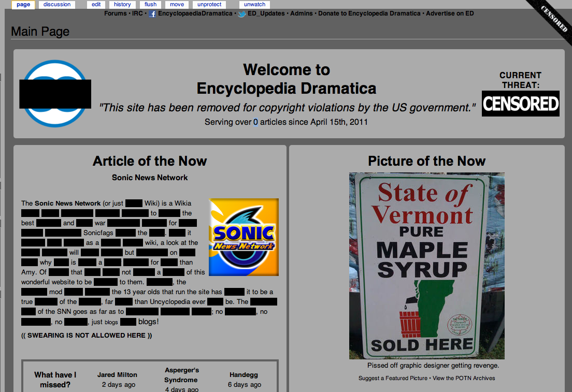Click the Encyclopedia Dramatica circular logo

[55, 94]
